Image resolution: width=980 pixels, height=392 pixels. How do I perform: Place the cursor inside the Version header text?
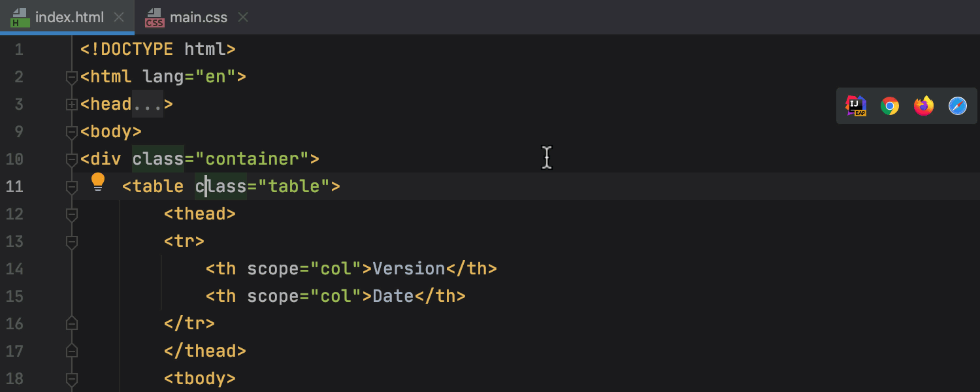tap(408, 269)
